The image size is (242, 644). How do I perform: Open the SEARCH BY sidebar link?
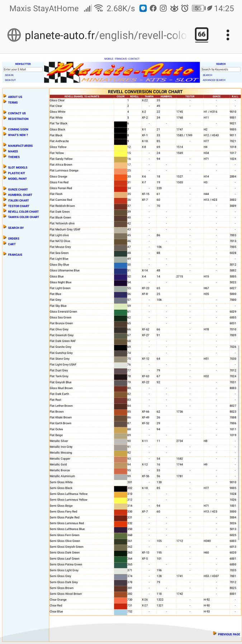tap(16, 228)
